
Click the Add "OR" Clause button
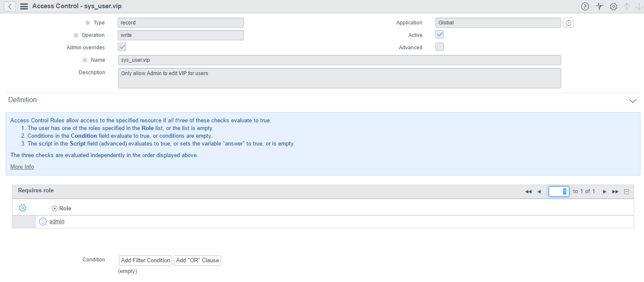[x=197, y=261]
